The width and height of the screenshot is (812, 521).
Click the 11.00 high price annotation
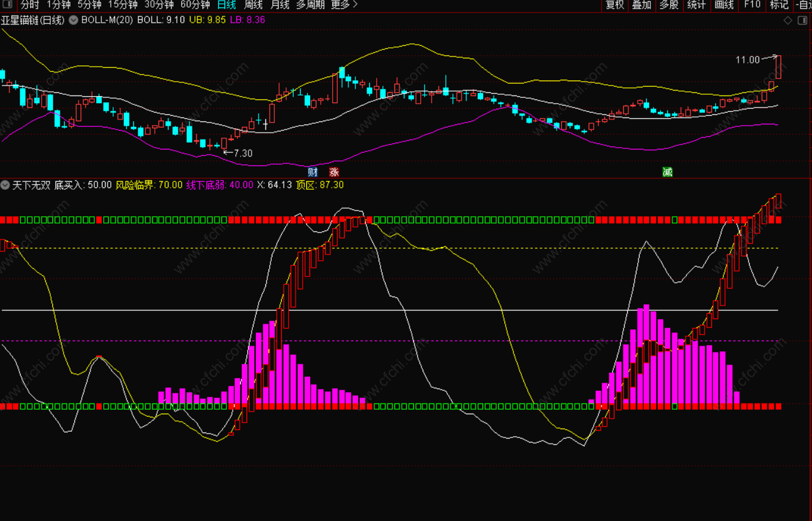748,60
